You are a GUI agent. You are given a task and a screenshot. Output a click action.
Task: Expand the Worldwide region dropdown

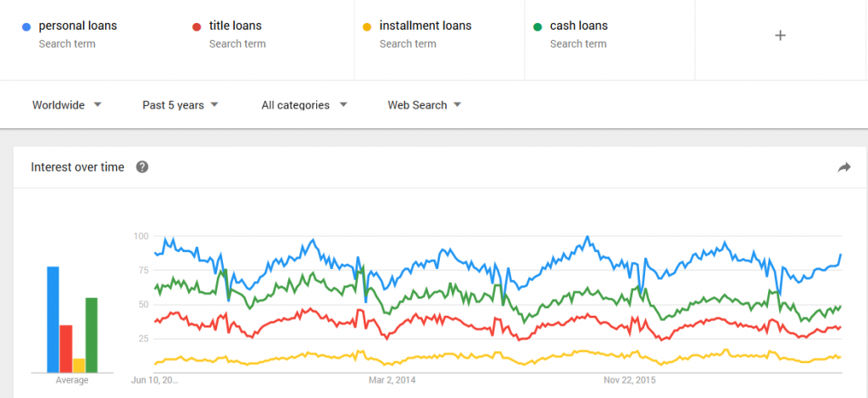[x=67, y=105]
